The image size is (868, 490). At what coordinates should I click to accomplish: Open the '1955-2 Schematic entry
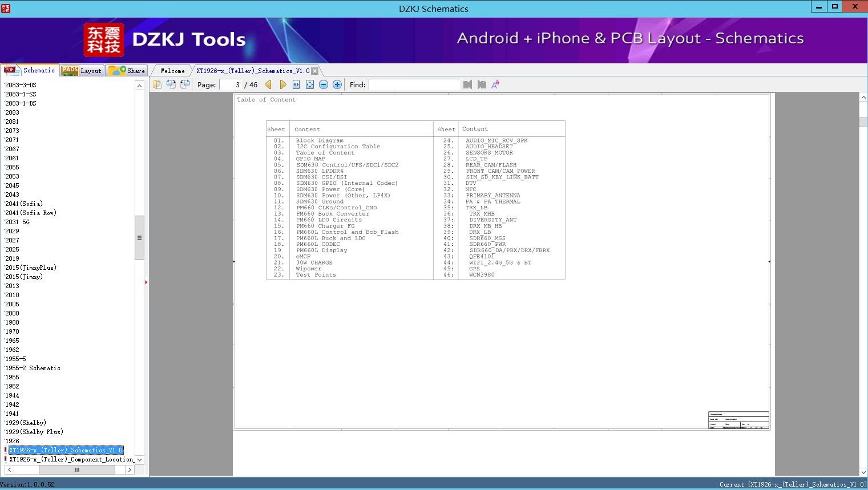pyautogui.click(x=32, y=368)
